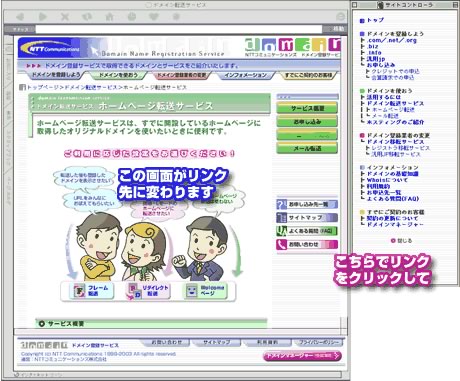The height and width of the screenshot is (381, 460).
Task: Click the Home house toolbar icon
Action: [x=109, y=16]
